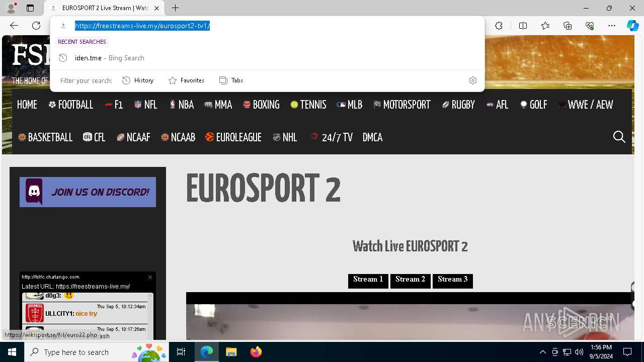Switch to Stream 2

411,281
